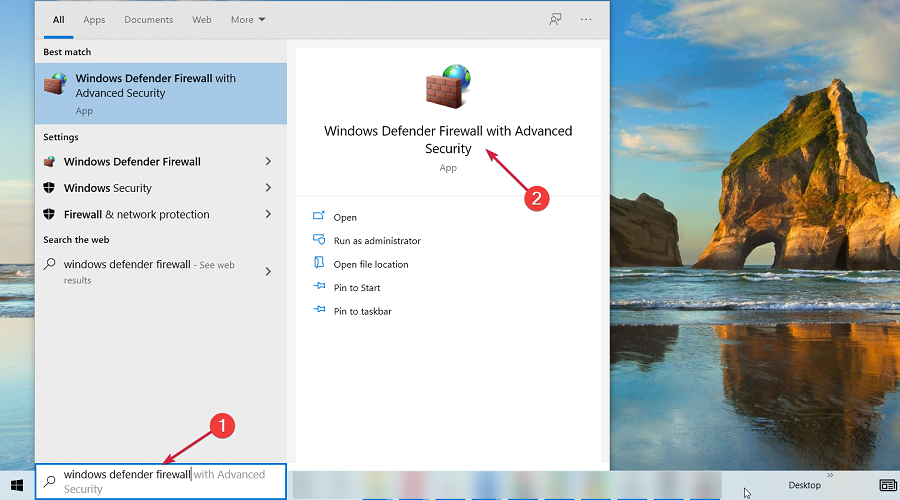
Task: Select the Web search tab
Action: 201,20
